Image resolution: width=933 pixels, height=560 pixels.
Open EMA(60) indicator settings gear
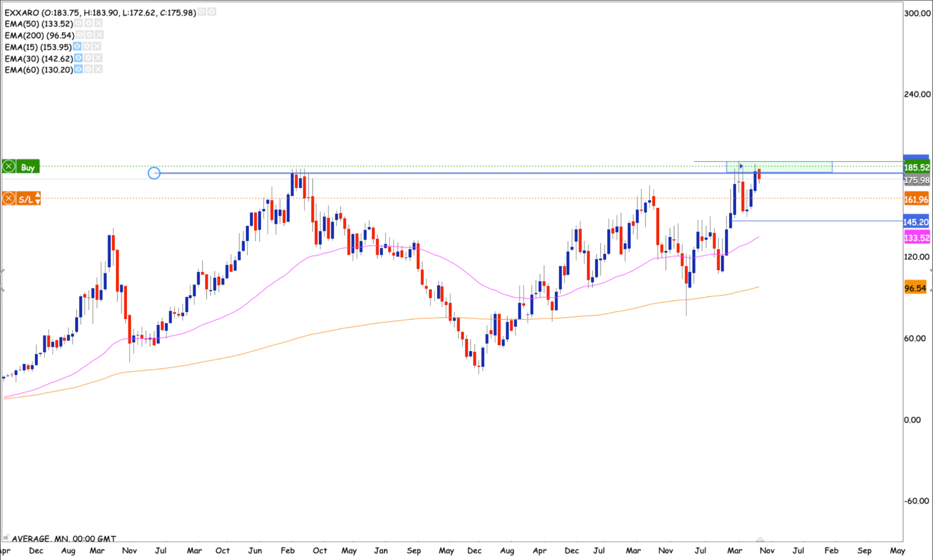[88, 69]
